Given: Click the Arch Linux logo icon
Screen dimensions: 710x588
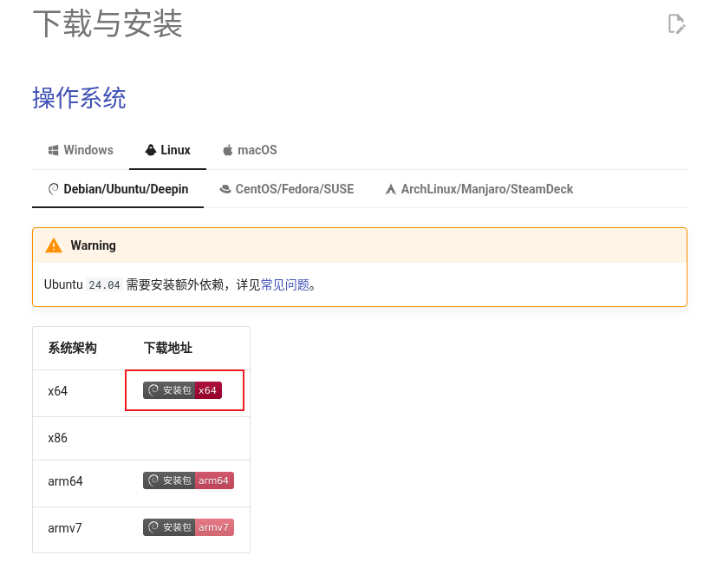Looking at the screenshot, I should [x=390, y=189].
